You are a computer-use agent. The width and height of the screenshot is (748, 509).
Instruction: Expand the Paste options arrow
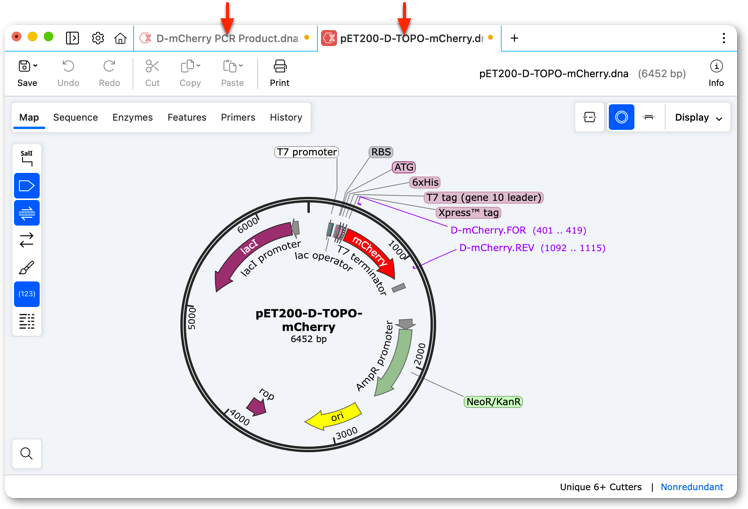coord(240,66)
